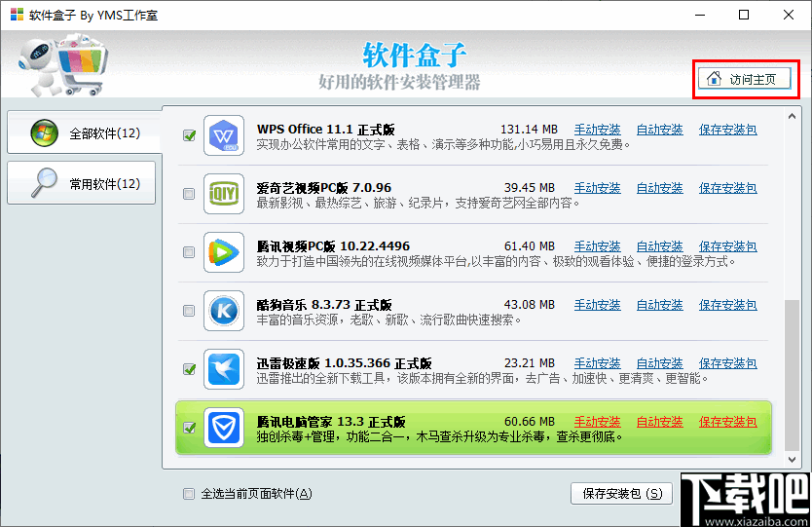This screenshot has height=527, width=812.
Task: Click the Kugou Music (酷狗音乐) K icon
Action: pos(224,311)
